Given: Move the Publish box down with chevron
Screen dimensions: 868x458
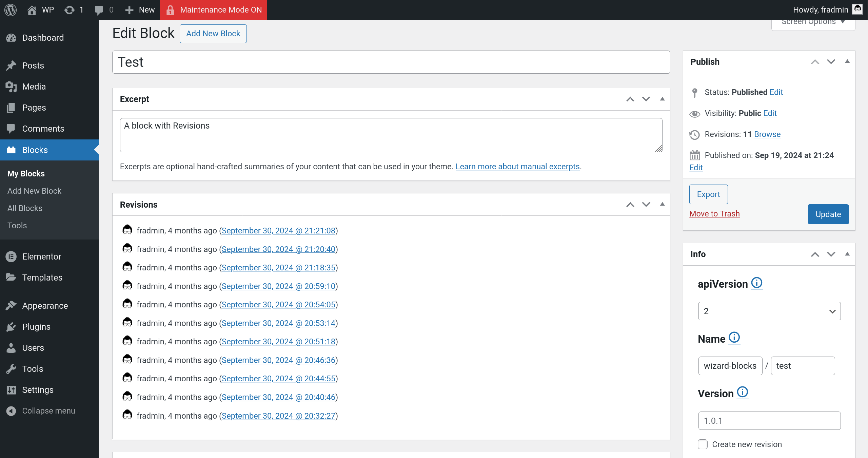Looking at the screenshot, I should click(831, 62).
